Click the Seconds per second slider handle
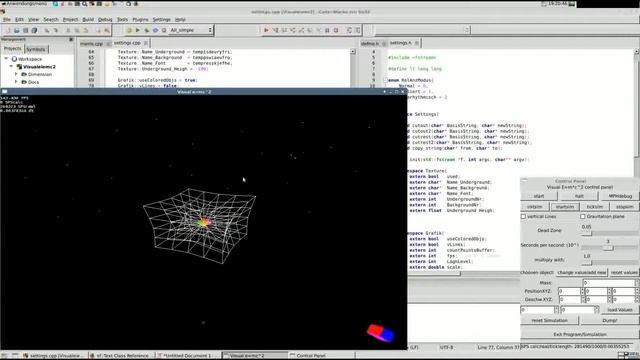The height and width of the screenshot is (360, 640). pyautogui.click(x=608, y=248)
